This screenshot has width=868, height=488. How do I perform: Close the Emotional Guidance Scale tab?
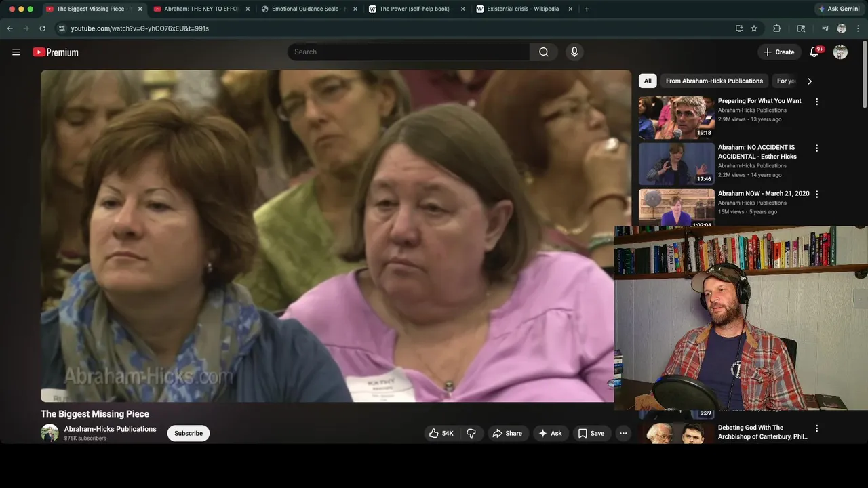point(355,9)
